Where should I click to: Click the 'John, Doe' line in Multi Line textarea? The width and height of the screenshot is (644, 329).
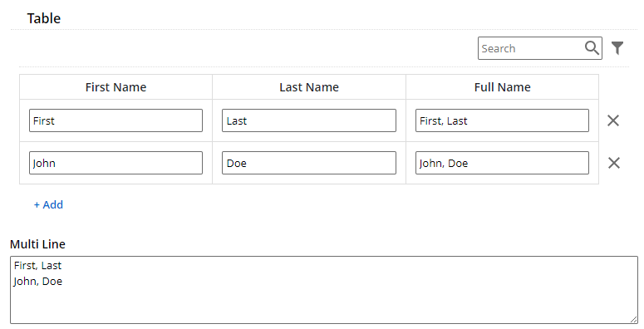(37, 282)
